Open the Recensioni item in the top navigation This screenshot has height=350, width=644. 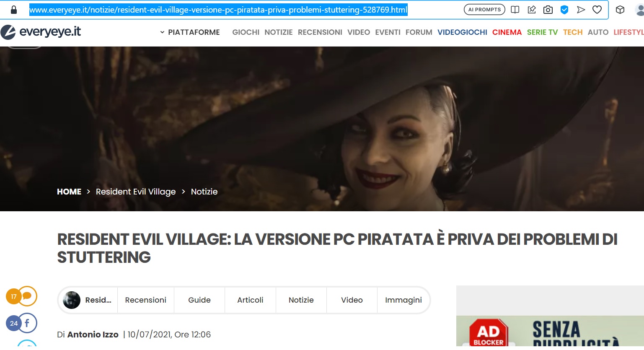click(320, 32)
